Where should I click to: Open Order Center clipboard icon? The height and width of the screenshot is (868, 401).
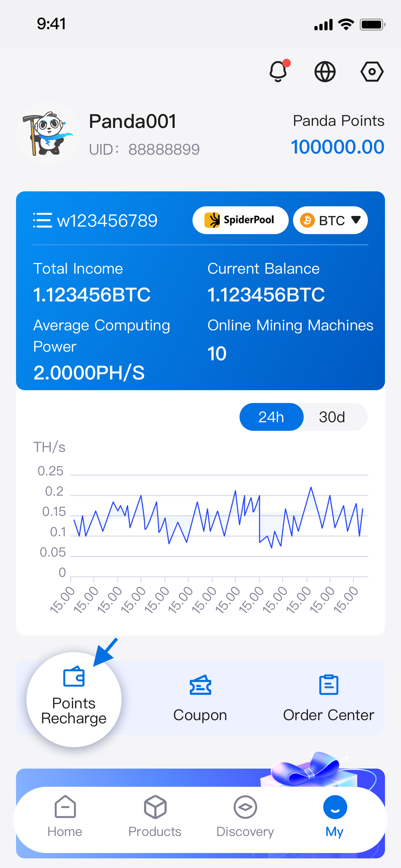(x=329, y=685)
